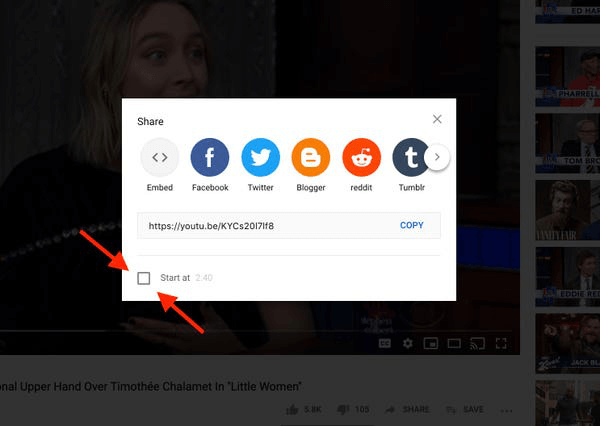Copy the video link with COPY

click(412, 225)
